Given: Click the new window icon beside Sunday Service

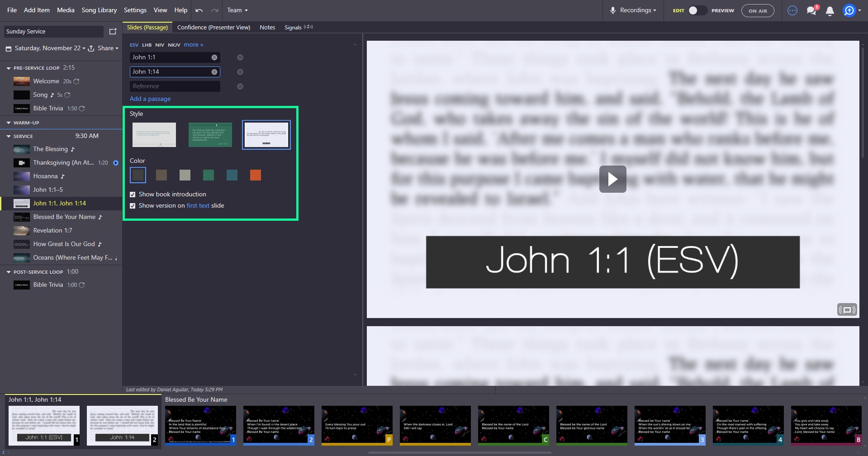Looking at the screenshot, I should pyautogui.click(x=113, y=32).
